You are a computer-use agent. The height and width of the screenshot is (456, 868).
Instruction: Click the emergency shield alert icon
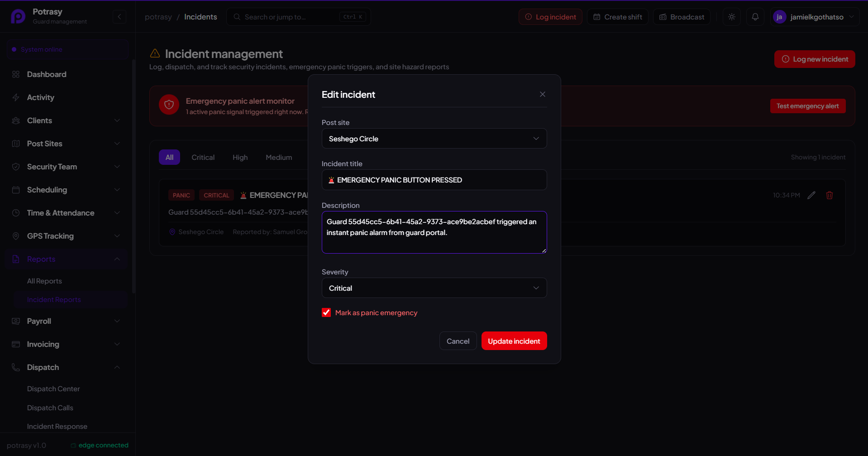[169, 105]
